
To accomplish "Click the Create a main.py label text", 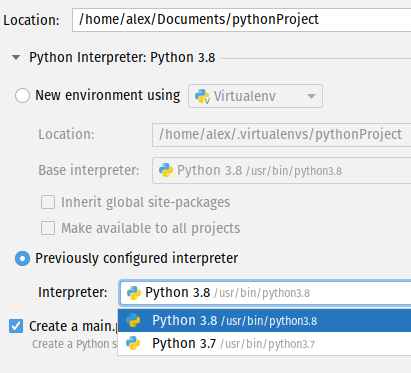I will [73, 326].
